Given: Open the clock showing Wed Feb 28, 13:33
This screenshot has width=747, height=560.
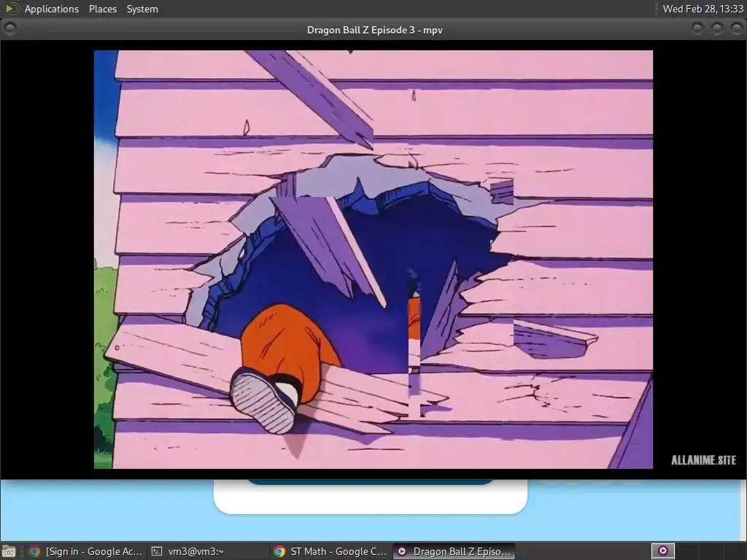Looking at the screenshot, I should coord(703,9).
